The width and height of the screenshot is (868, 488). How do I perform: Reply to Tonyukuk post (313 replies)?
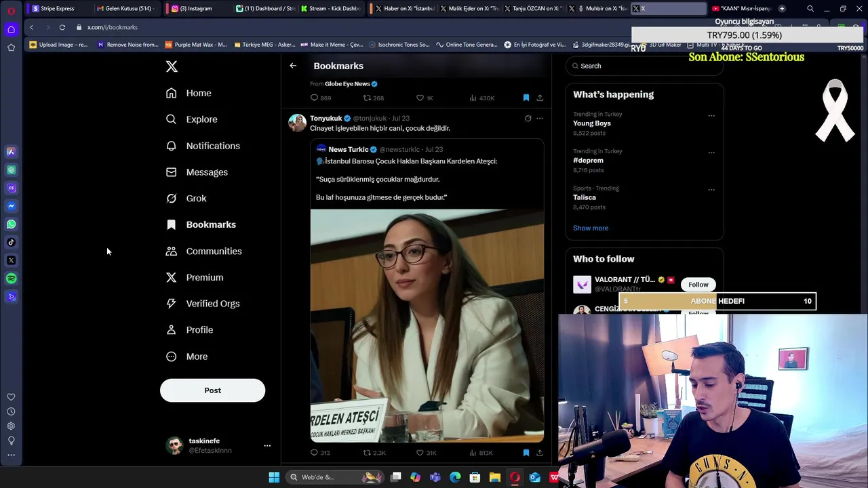[320, 453]
